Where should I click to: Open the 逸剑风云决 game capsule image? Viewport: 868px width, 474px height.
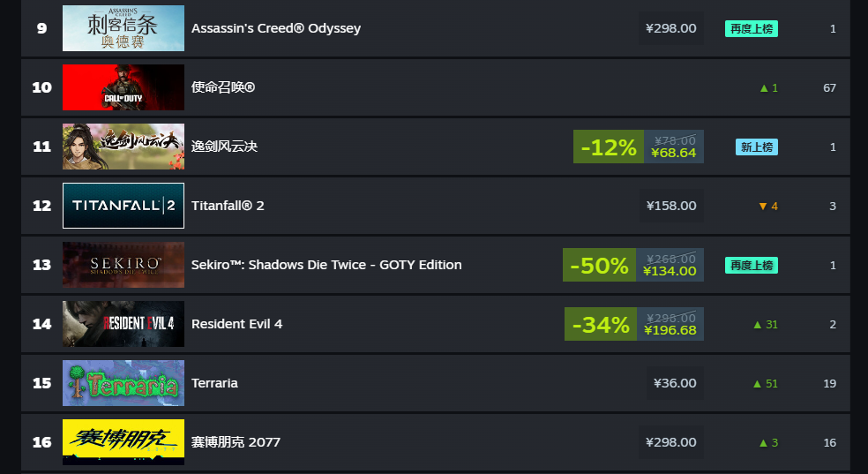click(123, 147)
